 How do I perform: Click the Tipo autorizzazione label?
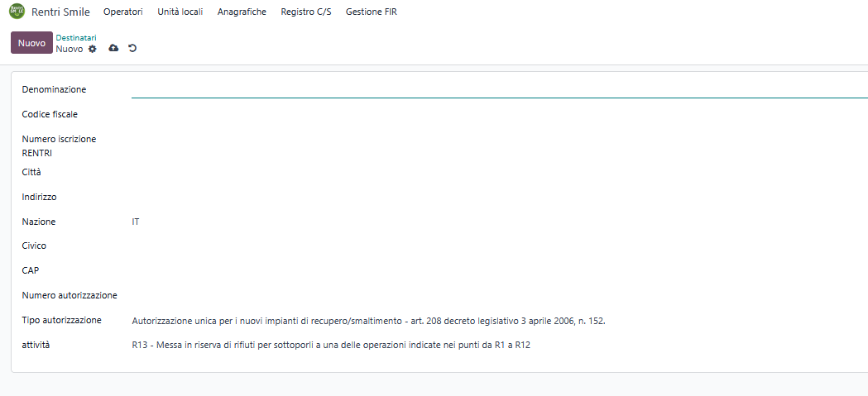pos(61,320)
